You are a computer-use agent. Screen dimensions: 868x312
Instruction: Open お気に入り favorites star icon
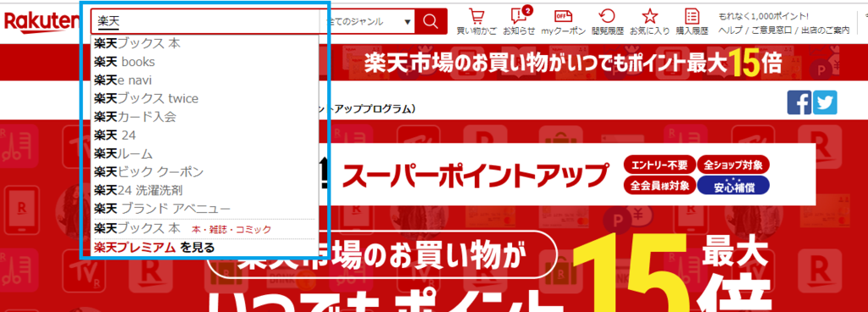[649, 22]
